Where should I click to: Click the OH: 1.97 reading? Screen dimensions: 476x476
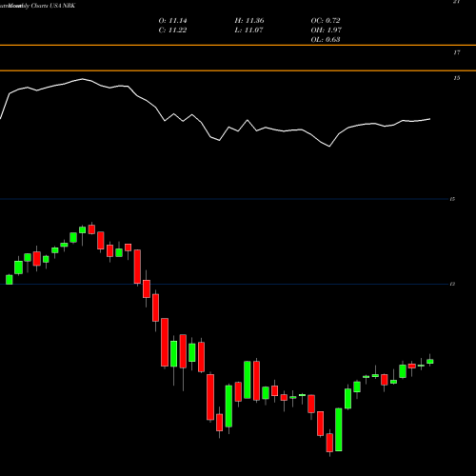pyautogui.click(x=327, y=30)
